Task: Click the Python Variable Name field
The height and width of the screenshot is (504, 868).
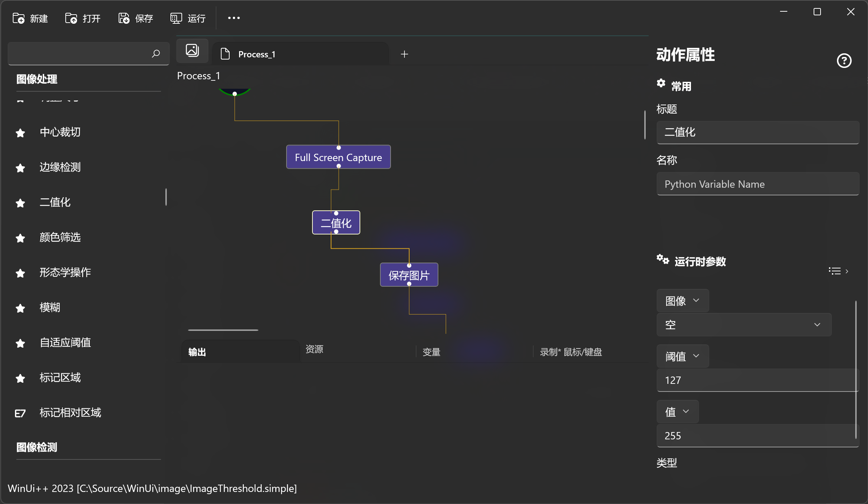Action: click(x=757, y=184)
